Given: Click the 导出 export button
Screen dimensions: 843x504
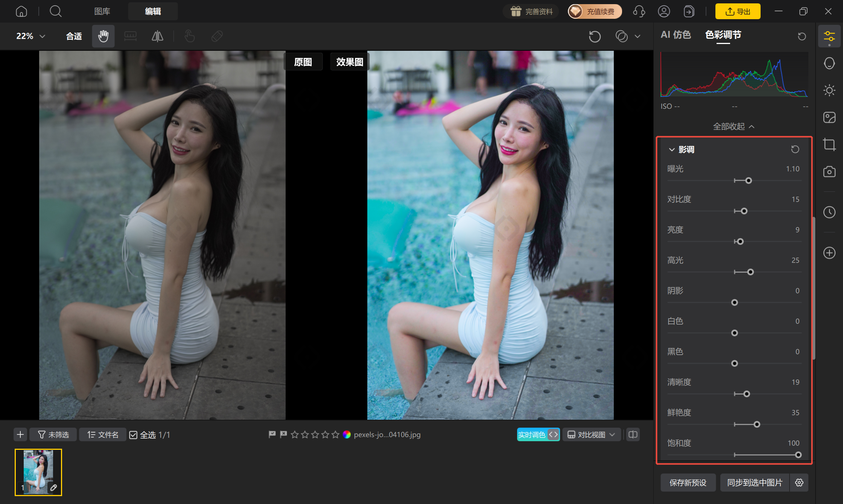Looking at the screenshot, I should pos(738,11).
